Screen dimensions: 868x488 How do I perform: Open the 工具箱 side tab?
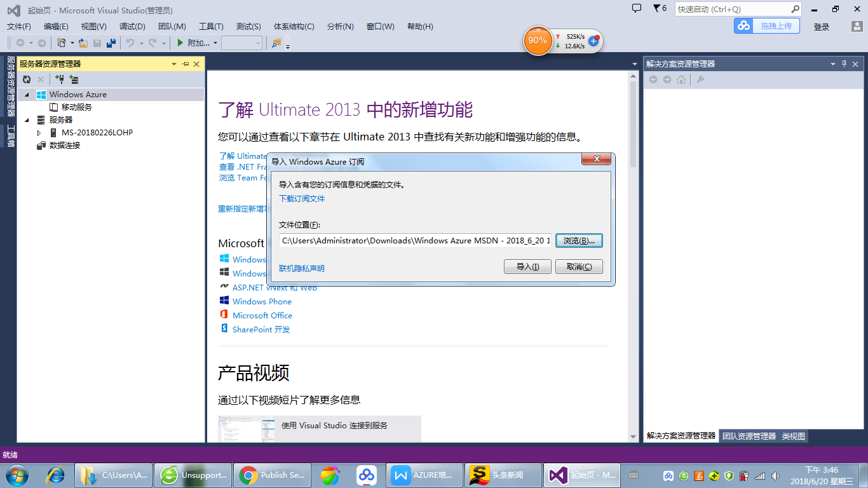11,136
